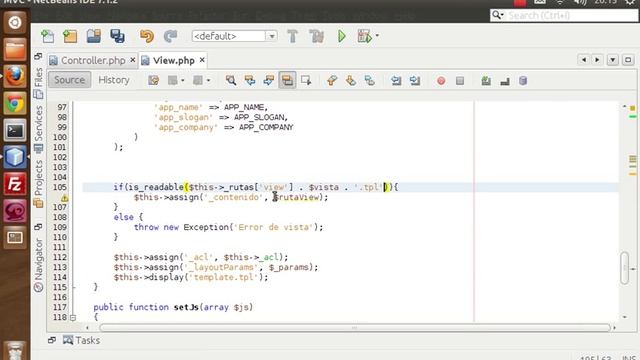Image resolution: width=640 pixels, height=360 pixels.
Task: Launch FileZilla from the dock
Action: tap(15, 184)
